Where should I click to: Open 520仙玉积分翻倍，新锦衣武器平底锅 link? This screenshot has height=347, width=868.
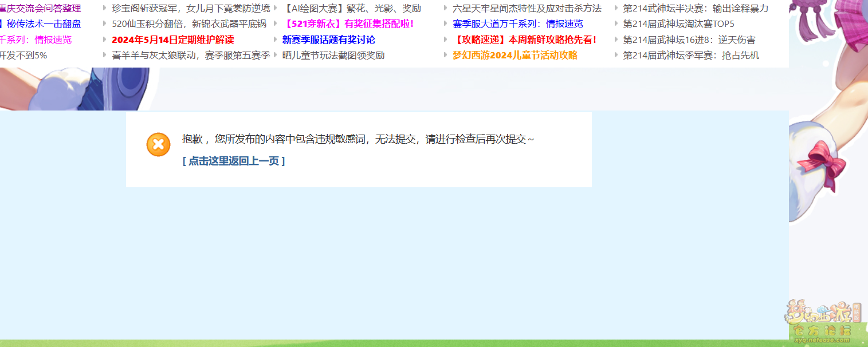tap(188, 24)
